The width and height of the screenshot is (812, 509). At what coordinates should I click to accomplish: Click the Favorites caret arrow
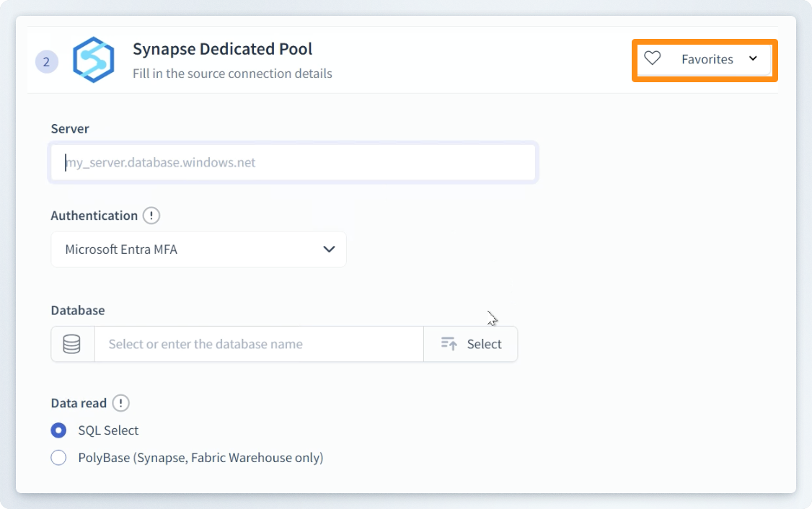(x=753, y=59)
